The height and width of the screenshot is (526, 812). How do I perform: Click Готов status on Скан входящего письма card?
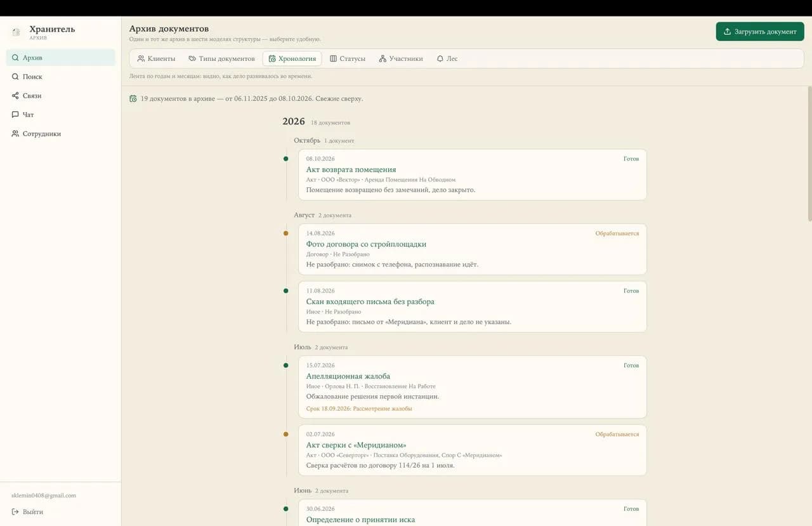(x=631, y=291)
